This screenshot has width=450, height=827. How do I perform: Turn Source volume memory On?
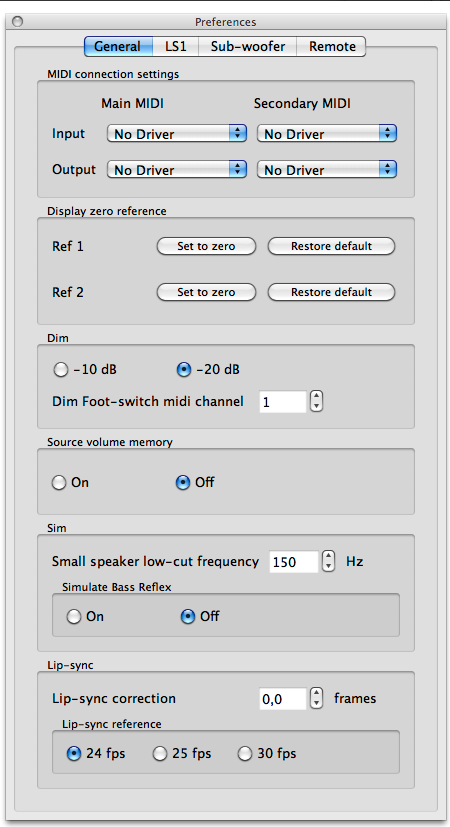click(59, 482)
